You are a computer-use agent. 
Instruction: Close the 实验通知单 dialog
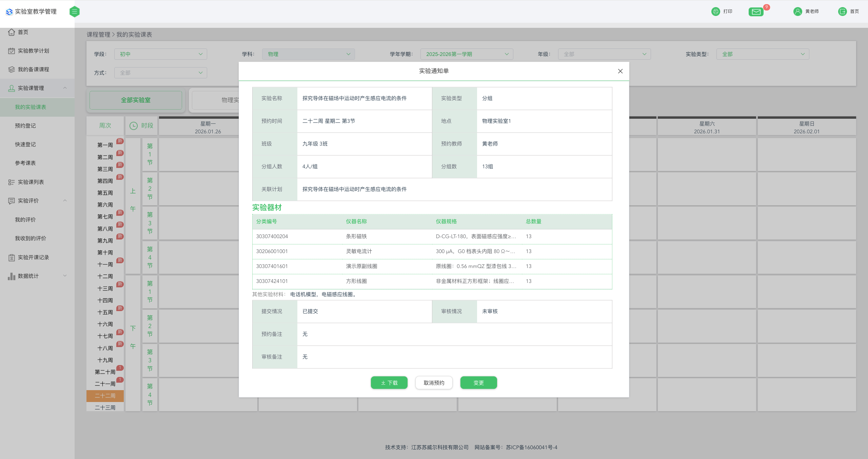620,71
